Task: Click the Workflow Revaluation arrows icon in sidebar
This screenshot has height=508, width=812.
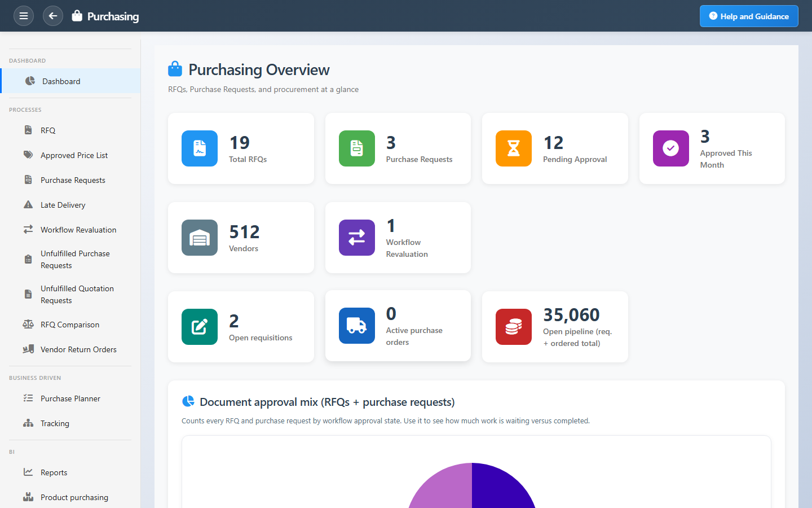Action: pos(28,230)
